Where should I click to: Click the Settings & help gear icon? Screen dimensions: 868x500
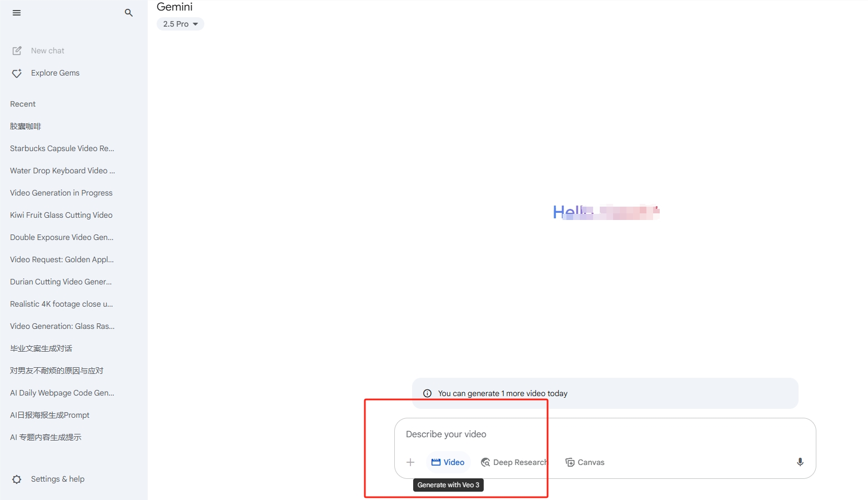pyautogui.click(x=17, y=479)
